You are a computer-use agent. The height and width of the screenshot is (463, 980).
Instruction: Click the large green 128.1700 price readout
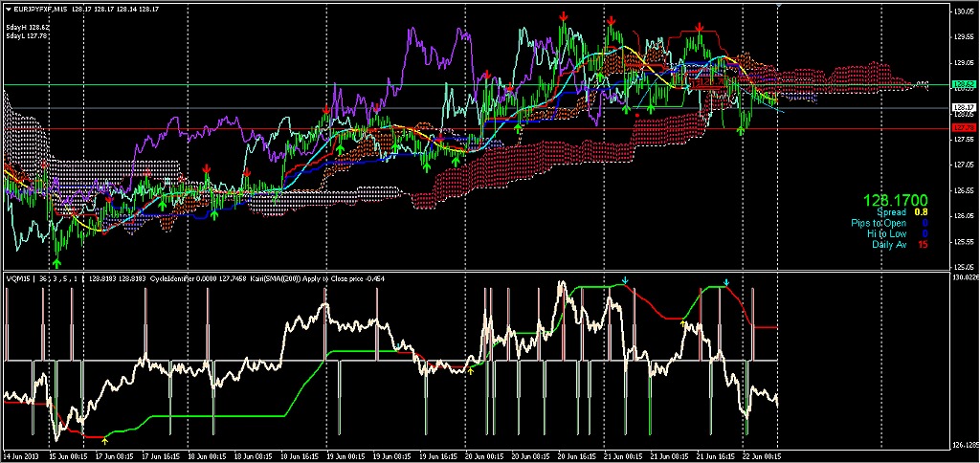(895, 200)
